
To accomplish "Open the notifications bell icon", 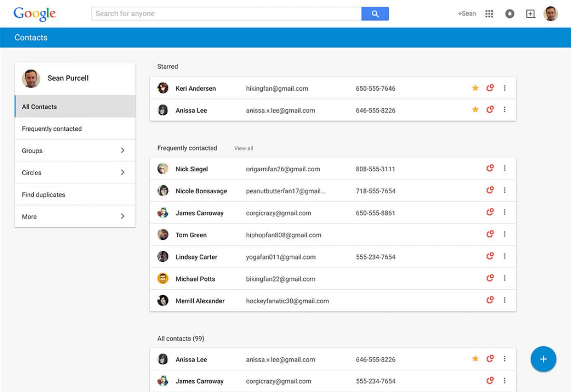I will tap(510, 14).
